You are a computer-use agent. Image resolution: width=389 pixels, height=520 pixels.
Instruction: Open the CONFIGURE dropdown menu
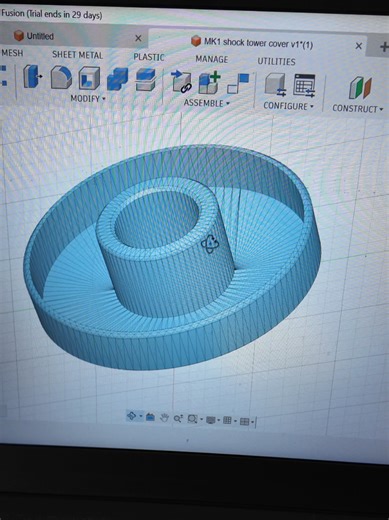point(288,106)
